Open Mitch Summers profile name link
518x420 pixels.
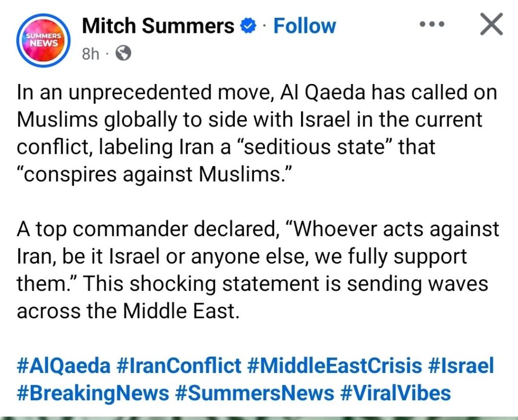(158, 26)
